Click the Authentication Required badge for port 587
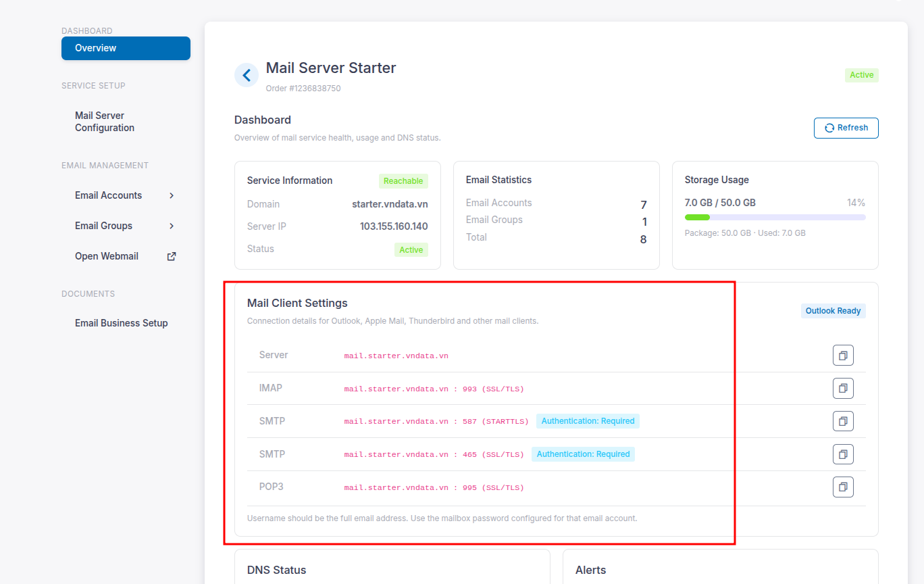The height and width of the screenshot is (584, 924). [x=588, y=421]
